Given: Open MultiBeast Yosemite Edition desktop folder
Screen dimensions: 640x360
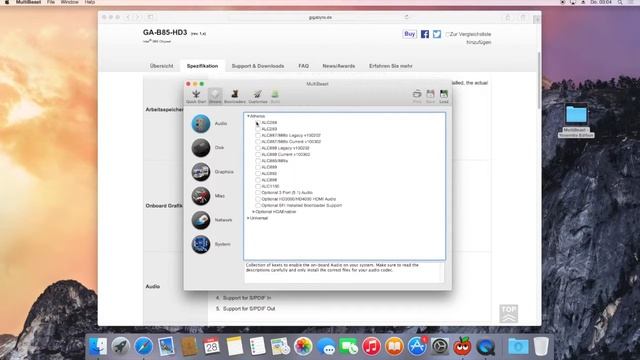Looking at the screenshot, I should coord(576,121).
